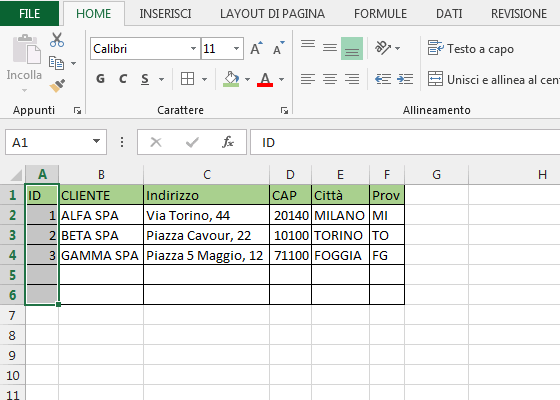Open the font size 11 dropdown

pos(236,49)
